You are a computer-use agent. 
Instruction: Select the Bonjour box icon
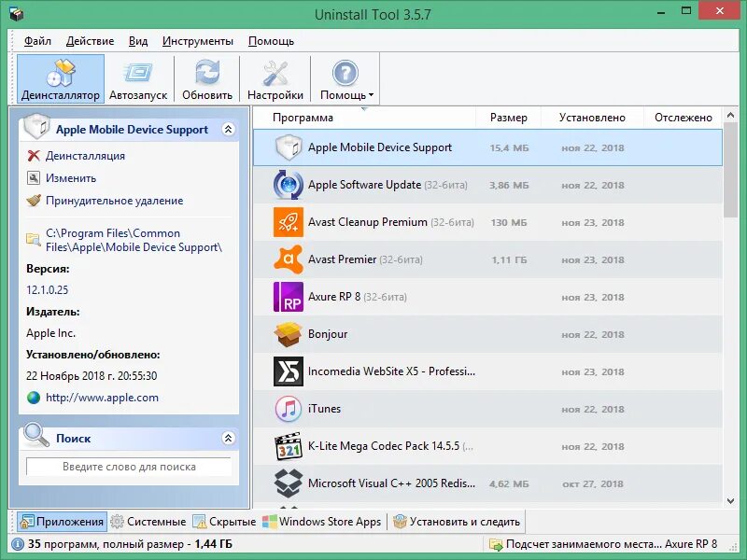(x=289, y=334)
